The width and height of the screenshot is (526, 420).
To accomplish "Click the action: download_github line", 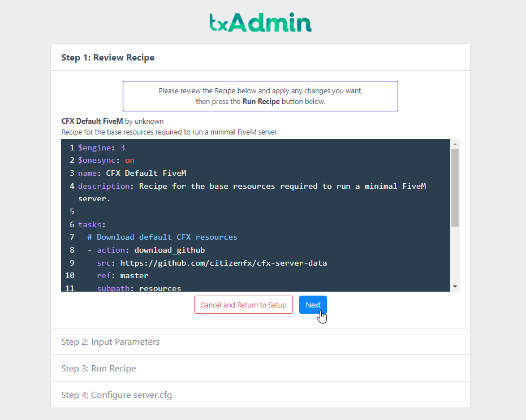I will 146,250.
